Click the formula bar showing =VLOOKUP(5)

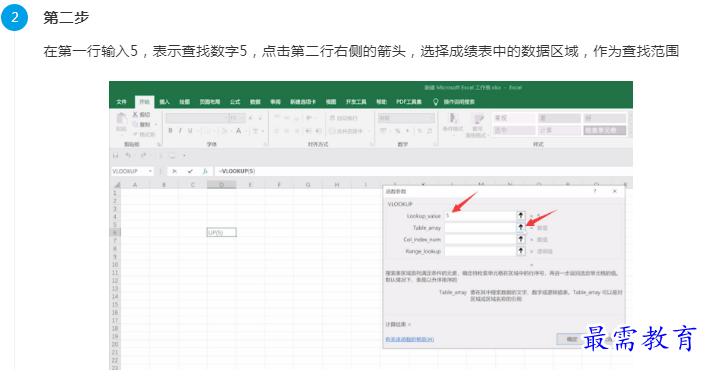[x=423, y=171]
